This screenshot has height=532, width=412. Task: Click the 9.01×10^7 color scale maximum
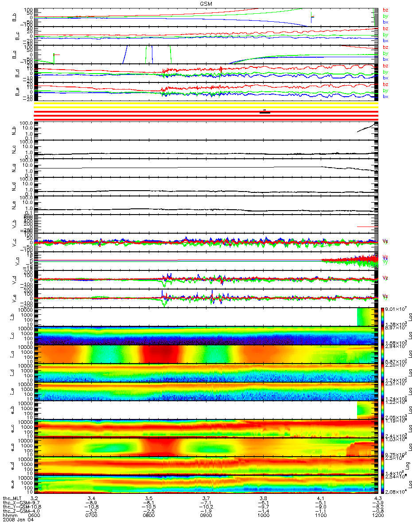click(x=395, y=309)
